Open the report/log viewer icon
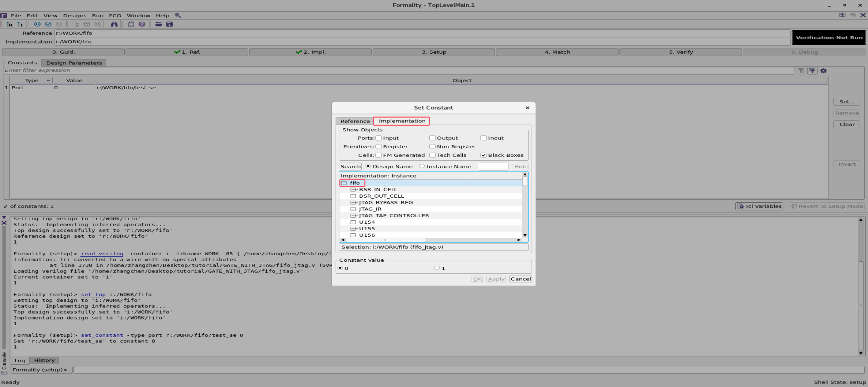The image size is (868, 387). point(130,24)
